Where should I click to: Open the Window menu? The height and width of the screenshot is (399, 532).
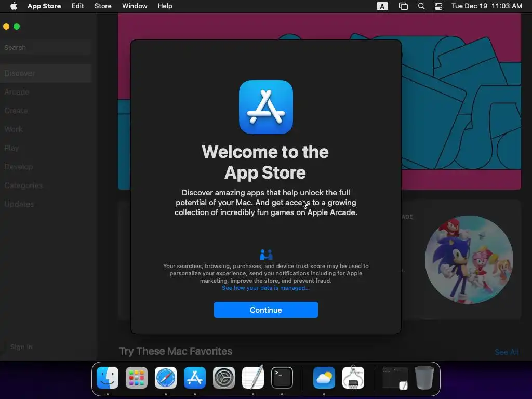[x=135, y=6]
